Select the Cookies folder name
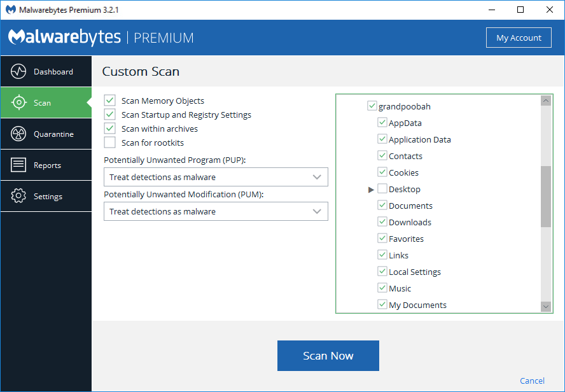Viewport: 565px width, 392px height. tap(403, 173)
